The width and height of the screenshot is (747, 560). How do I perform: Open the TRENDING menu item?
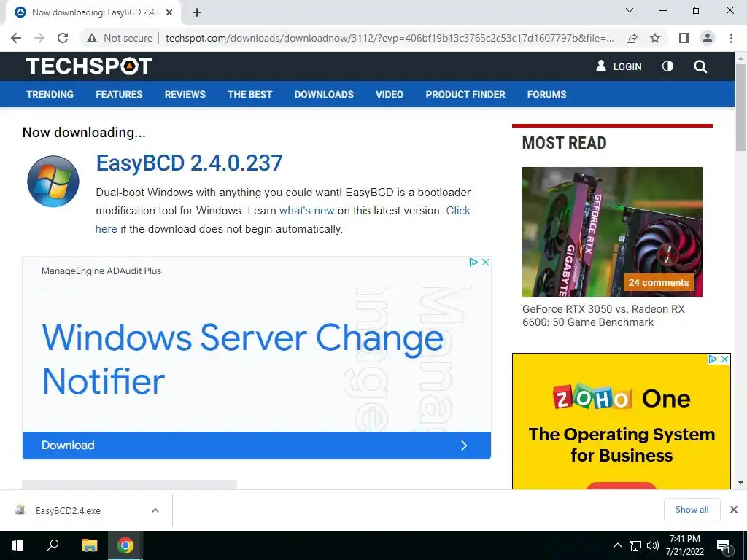pyautogui.click(x=50, y=94)
